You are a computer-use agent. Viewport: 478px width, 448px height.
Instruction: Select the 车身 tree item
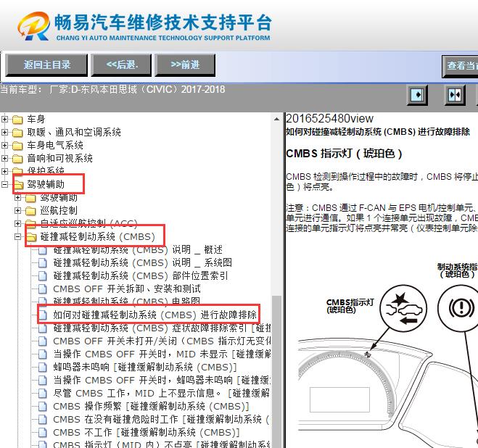[x=36, y=119]
